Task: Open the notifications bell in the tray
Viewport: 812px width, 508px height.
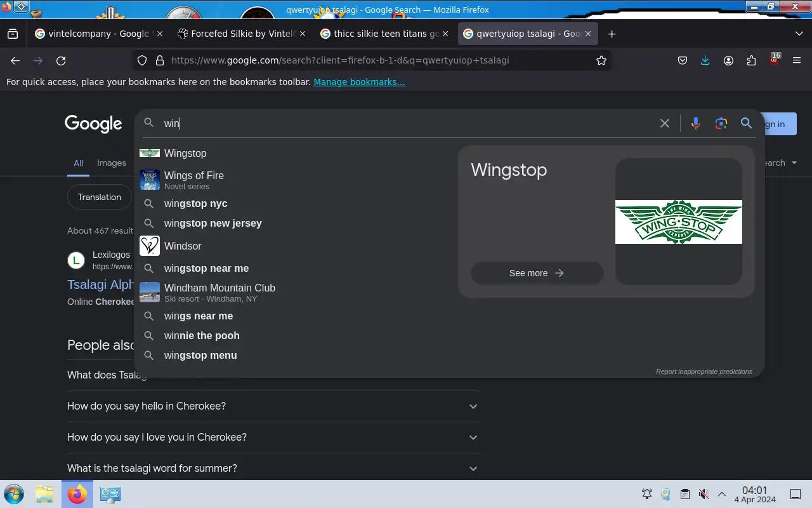Action: coord(647,494)
